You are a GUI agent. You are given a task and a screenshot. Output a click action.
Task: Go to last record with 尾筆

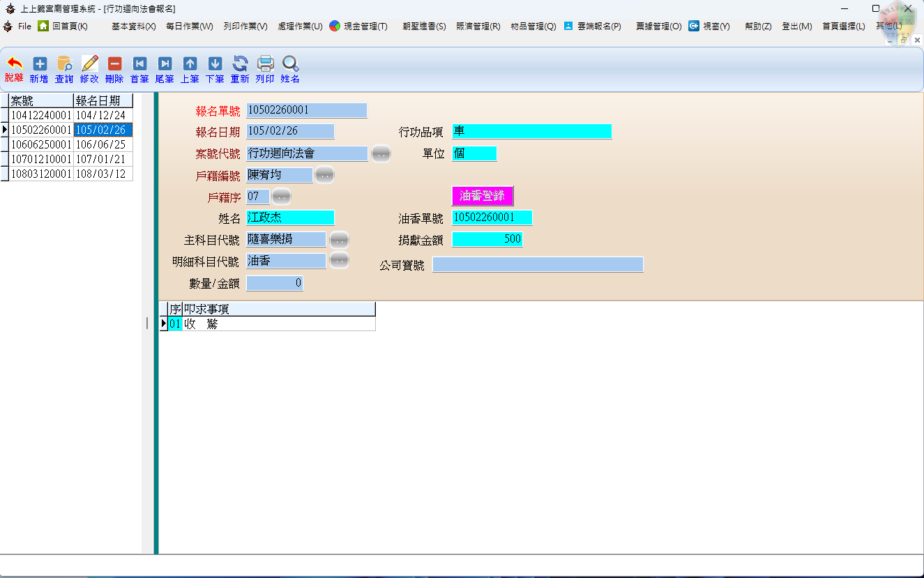pyautogui.click(x=165, y=69)
